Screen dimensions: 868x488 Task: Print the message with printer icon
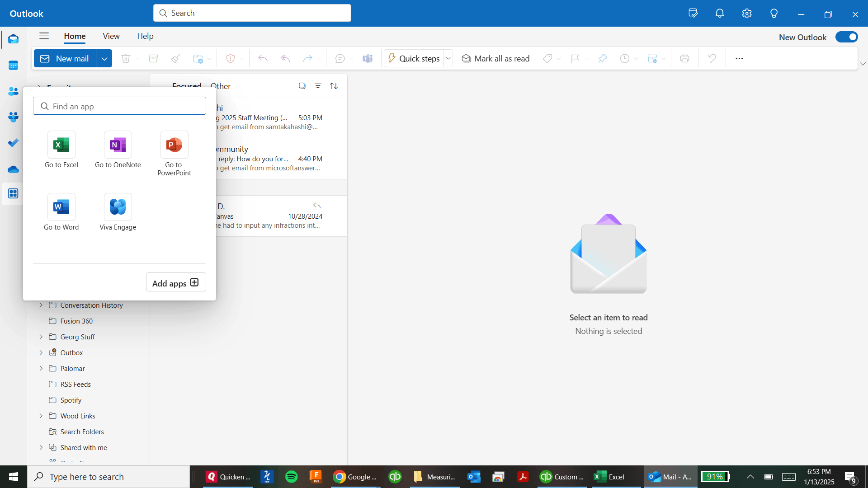pyautogui.click(x=684, y=58)
